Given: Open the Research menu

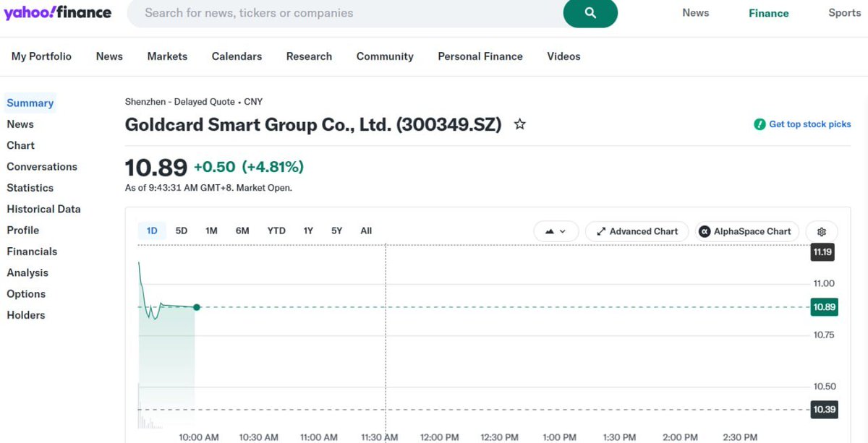Looking at the screenshot, I should pyautogui.click(x=309, y=56).
